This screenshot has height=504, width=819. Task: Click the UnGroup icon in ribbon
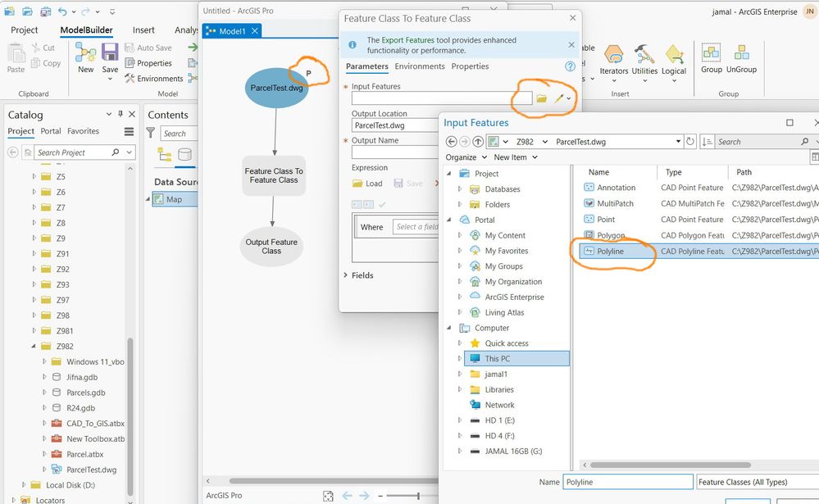click(x=742, y=52)
